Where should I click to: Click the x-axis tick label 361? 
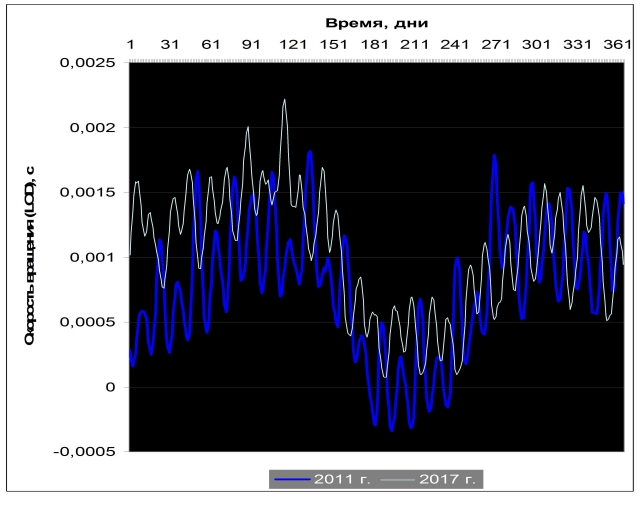[616, 45]
